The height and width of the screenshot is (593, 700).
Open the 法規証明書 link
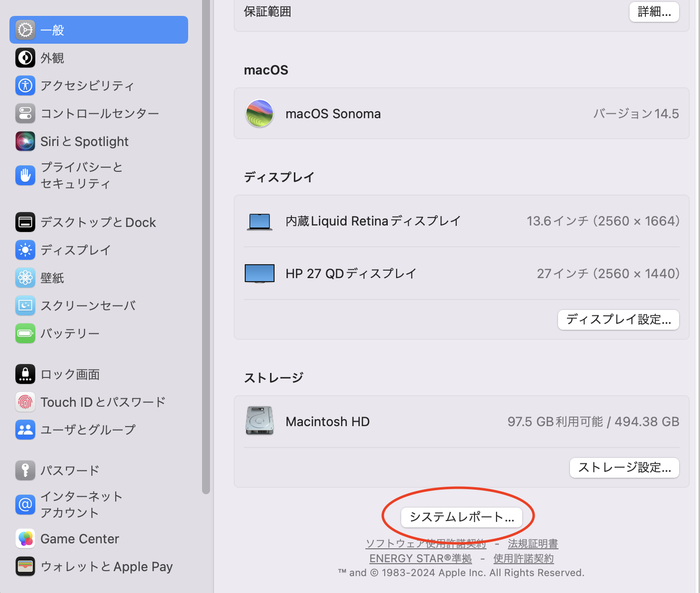pos(533,543)
